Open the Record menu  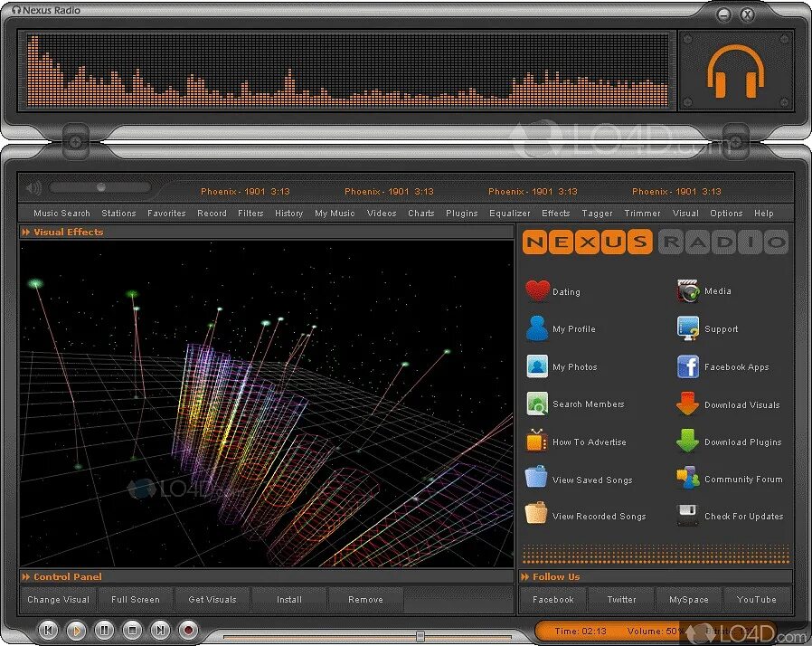click(x=212, y=213)
